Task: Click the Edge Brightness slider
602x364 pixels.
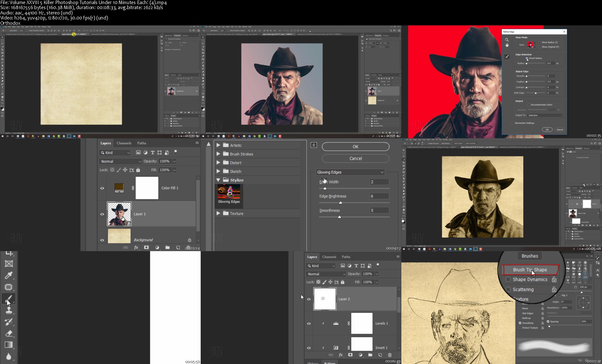Action: pos(341,203)
